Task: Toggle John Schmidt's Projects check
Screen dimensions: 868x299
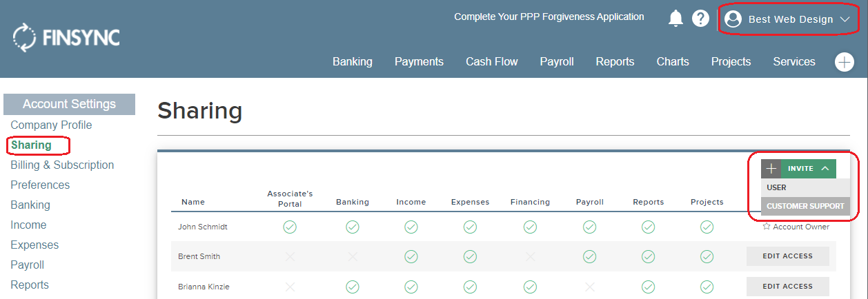Action: pos(707,227)
